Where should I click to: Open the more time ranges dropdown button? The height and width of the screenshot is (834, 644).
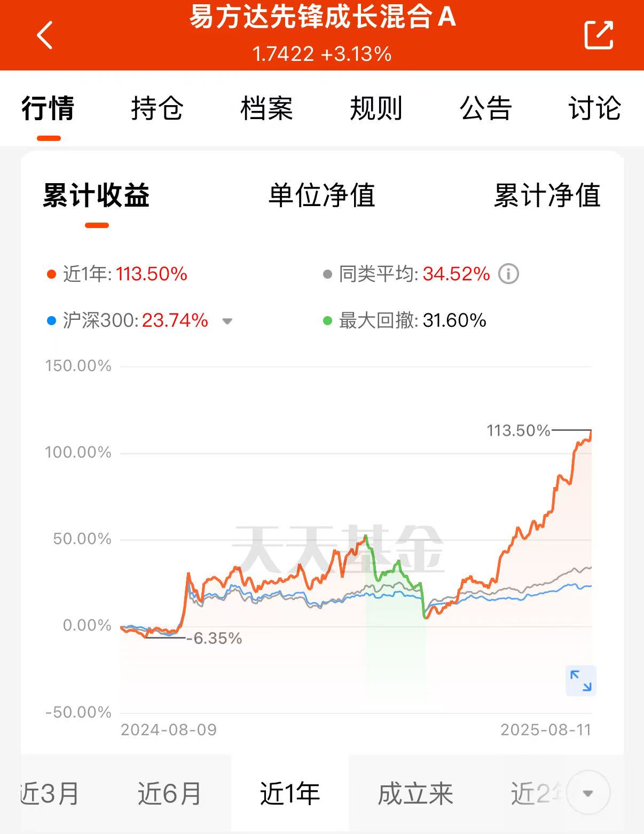588,793
